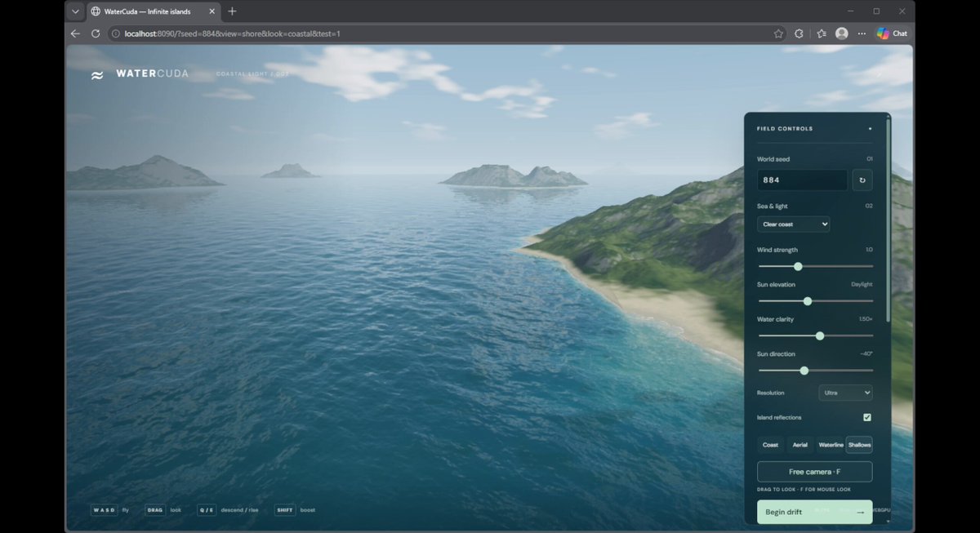Reload the page with the browser refresh icon
The image size is (980, 533).
pyautogui.click(x=96, y=33)
